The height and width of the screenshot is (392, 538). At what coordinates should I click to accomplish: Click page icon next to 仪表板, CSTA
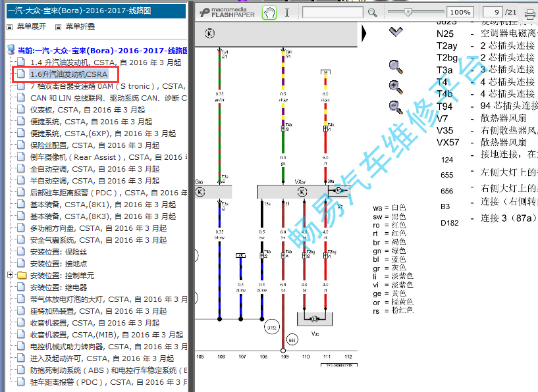[21, 109]
